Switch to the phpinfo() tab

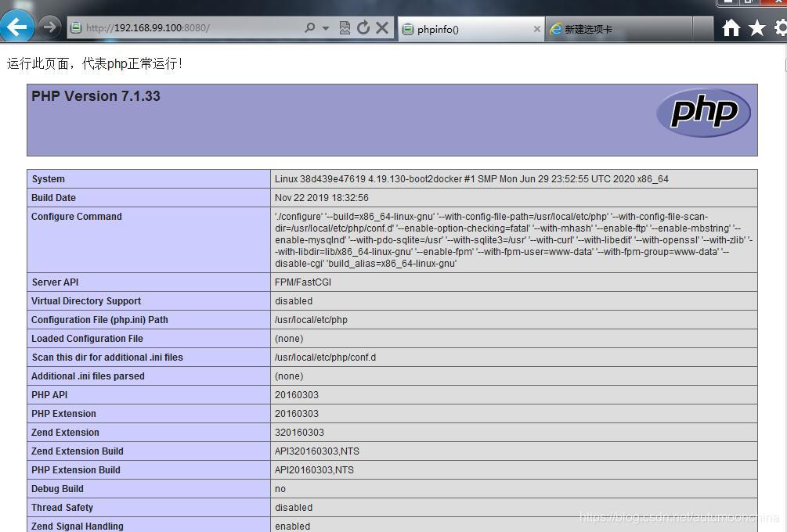pos(471,29)
